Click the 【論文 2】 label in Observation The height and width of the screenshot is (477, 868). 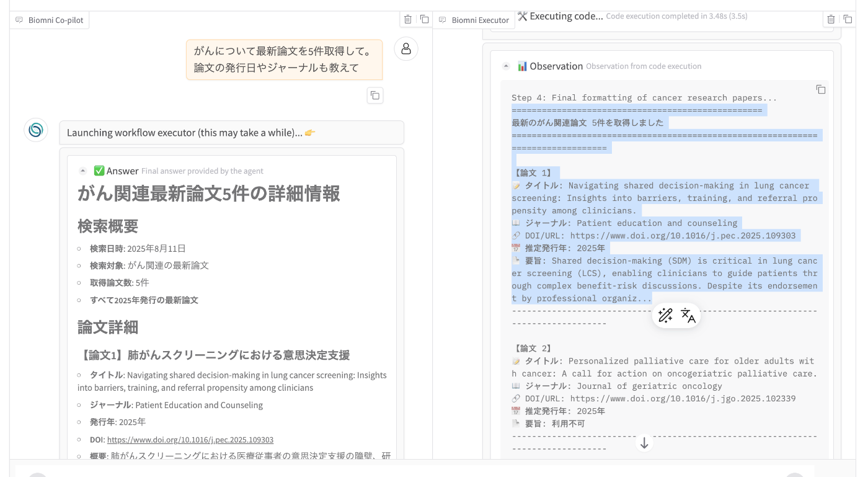533,349
